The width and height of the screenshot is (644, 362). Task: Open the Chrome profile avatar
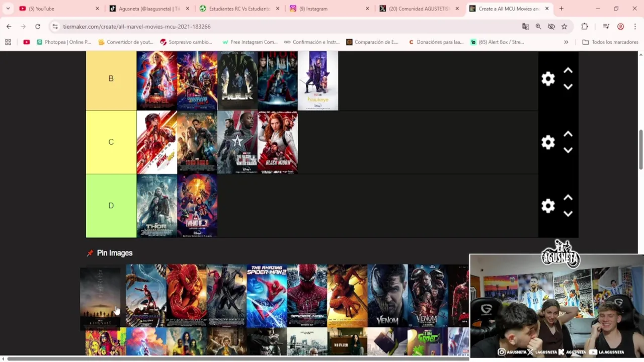(621, 27)
